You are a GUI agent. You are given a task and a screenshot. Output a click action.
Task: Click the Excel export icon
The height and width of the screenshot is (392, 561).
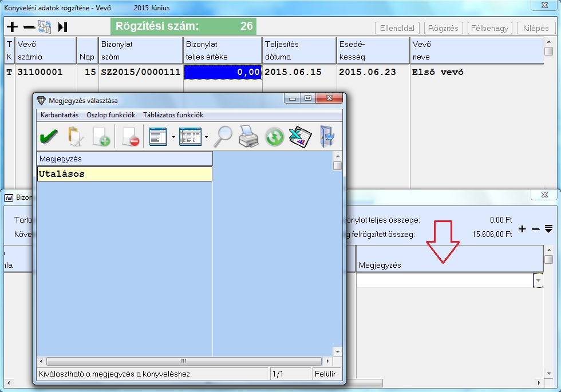click(299, 137)
